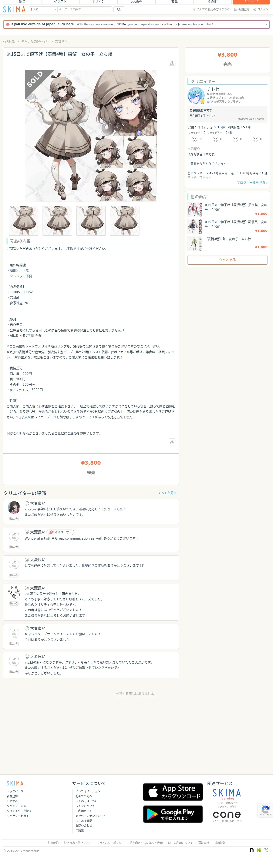
Task: Click the すべてを見る reviews link
Action: coord(168,493)
